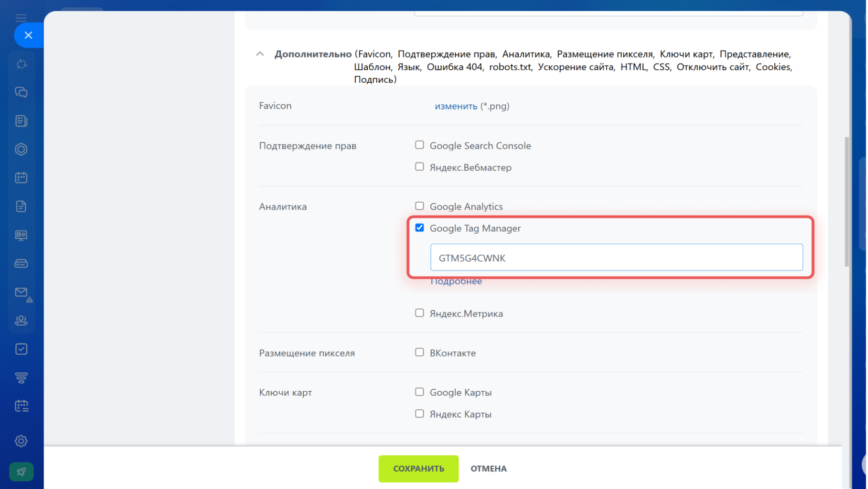Uncheck the Google Tag Manager checkbox
Screen dimensions: 868x489
coord(420,228)
